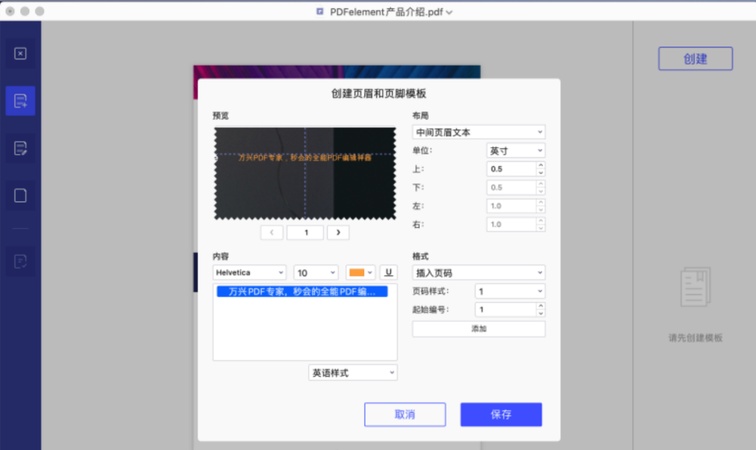Open the font size 10 dropdown
The height and width of the screenshot is (450, 756).
tap(316, 273)
